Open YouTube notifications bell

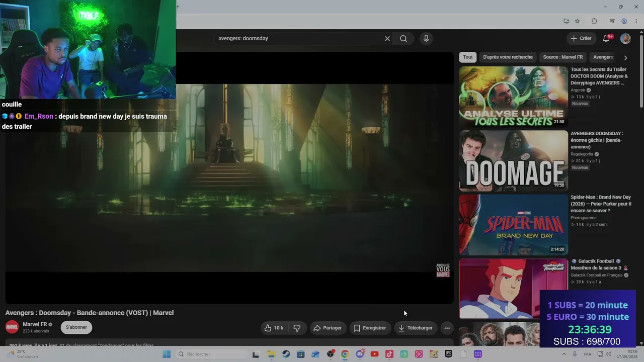click(x=606, y=39)
